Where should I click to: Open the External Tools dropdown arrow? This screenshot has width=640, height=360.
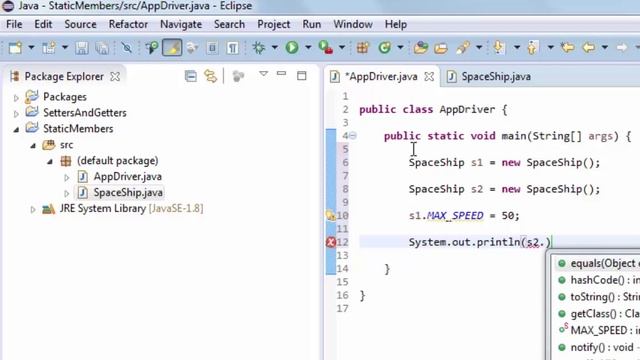tap(342, 48)
